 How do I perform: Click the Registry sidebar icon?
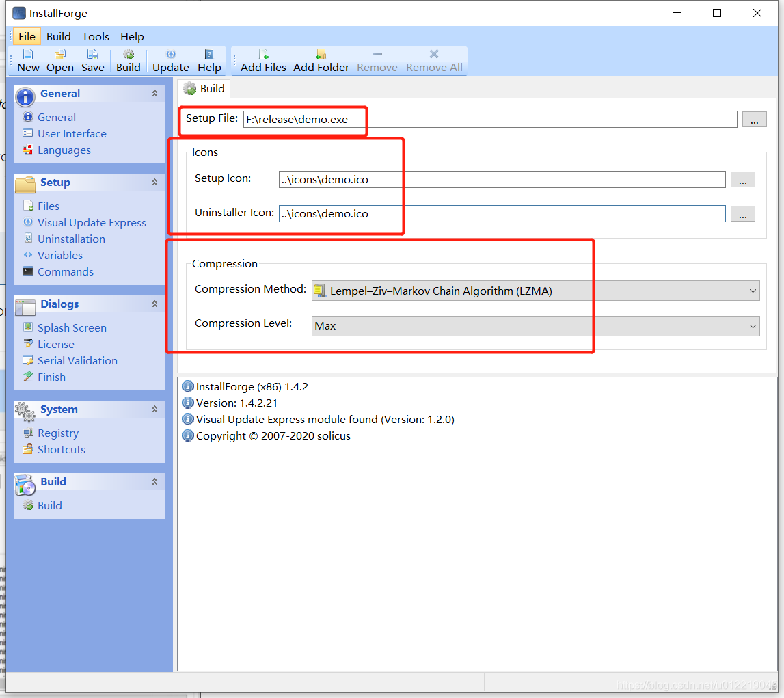pos(28,433)
